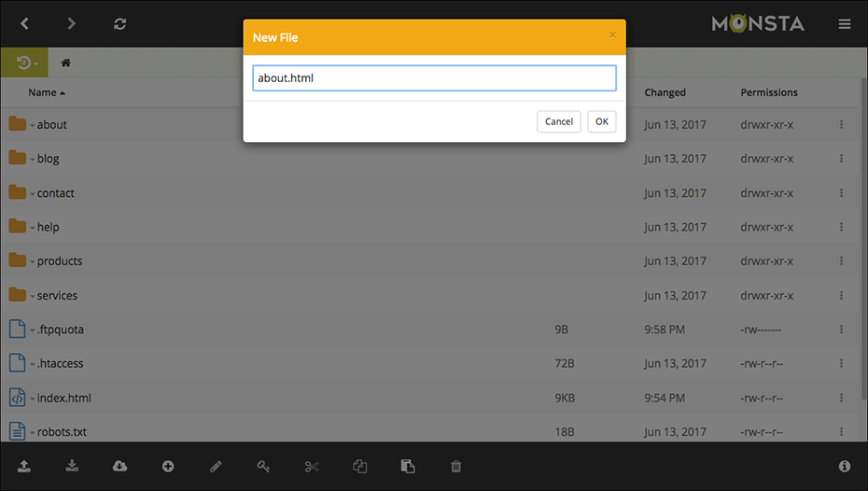Viewport: 868px width, 491px height.
Task: Click the copy icon
Action: point(360,467)
